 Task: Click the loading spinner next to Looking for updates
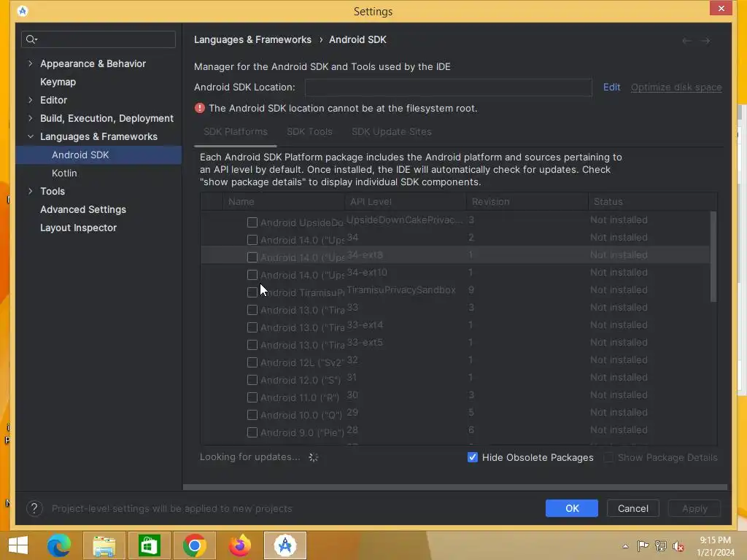314,457
